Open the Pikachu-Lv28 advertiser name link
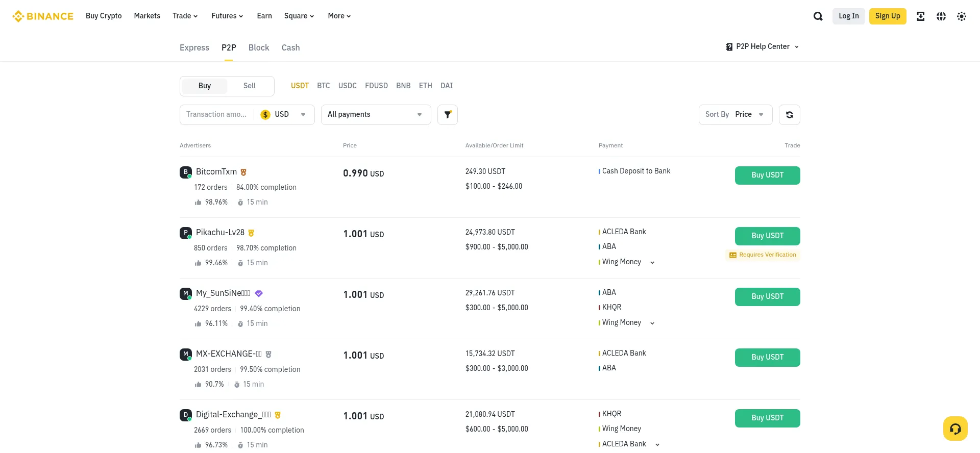Image resolution: width=980 pixels, height=453 pixels. coord(220,233)
